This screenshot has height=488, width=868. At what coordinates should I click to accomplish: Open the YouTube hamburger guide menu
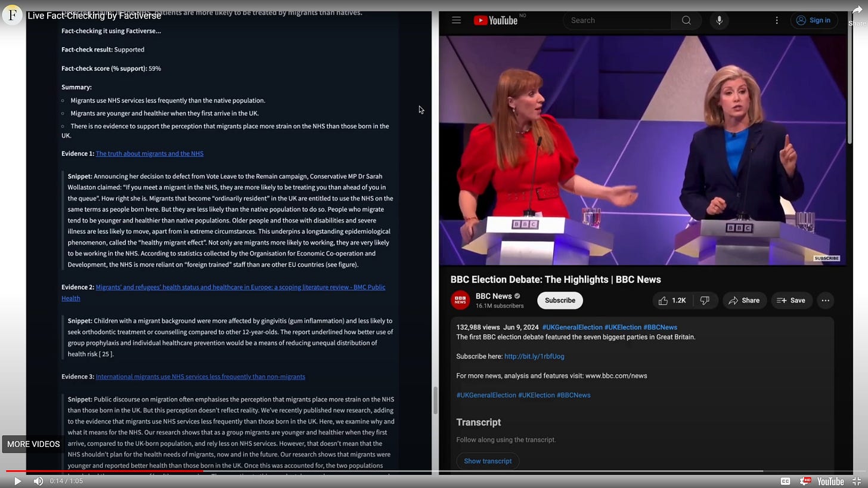(x=456, y=20)
